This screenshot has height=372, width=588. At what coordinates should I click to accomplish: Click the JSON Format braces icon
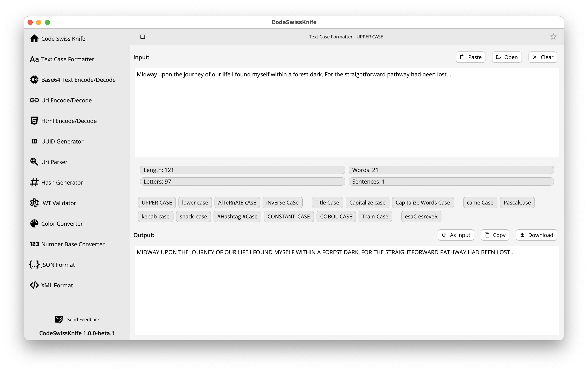[34, 264]
